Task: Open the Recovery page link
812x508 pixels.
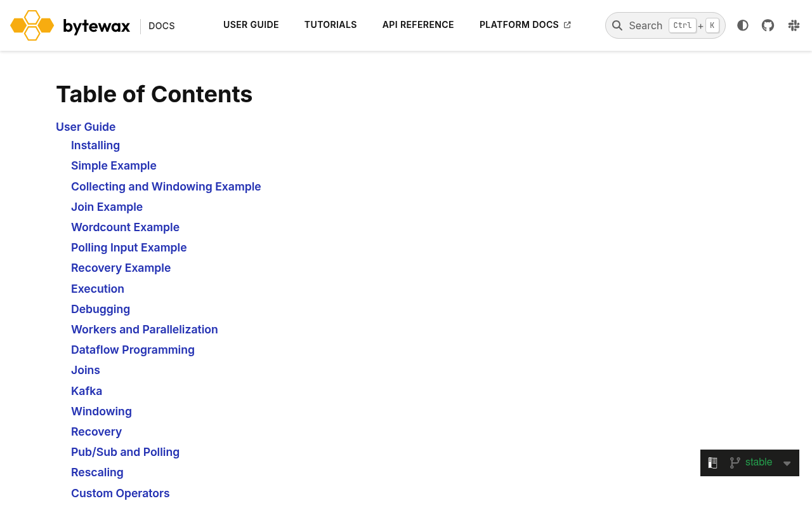Action: [x=96, y=432]
